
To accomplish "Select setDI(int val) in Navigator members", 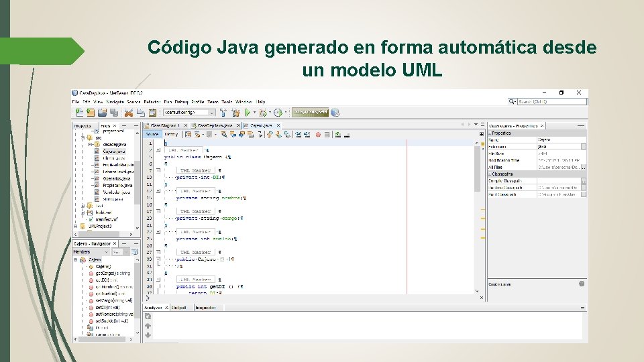I will pyautogui.click(x=107, y=307).
